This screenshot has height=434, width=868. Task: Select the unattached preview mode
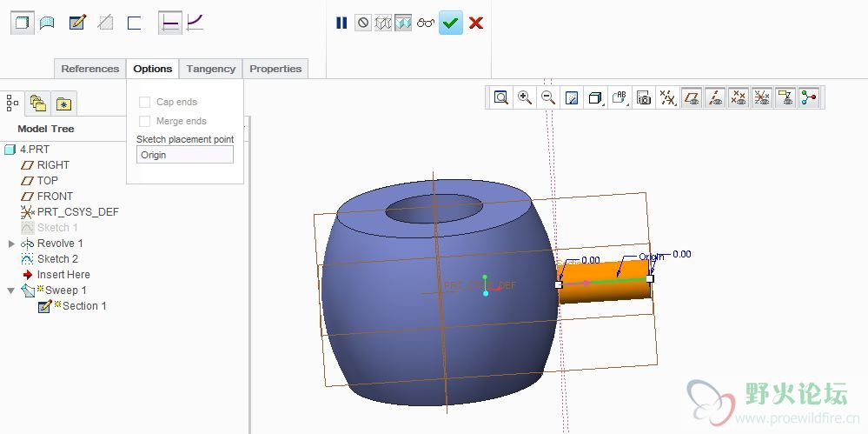point(383,23)
